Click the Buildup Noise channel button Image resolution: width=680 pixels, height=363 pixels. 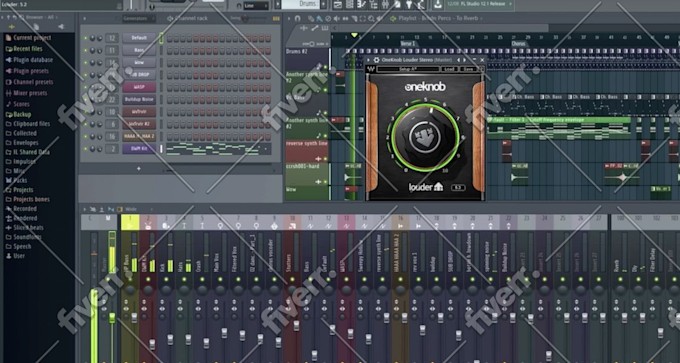[139, 100]
